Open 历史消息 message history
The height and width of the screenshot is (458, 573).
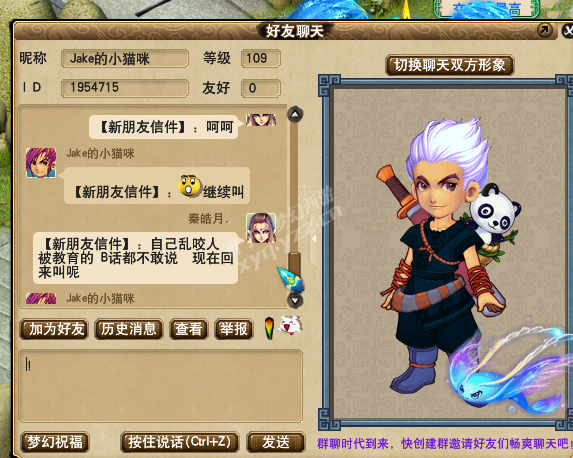point(129,329)
